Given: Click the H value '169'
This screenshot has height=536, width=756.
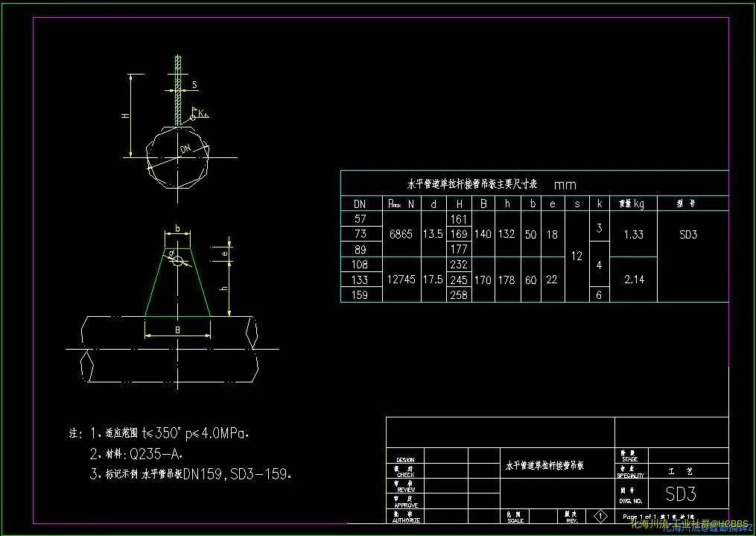Looking at the screenshot, I should pyautogui.click(x=459, y=234).
